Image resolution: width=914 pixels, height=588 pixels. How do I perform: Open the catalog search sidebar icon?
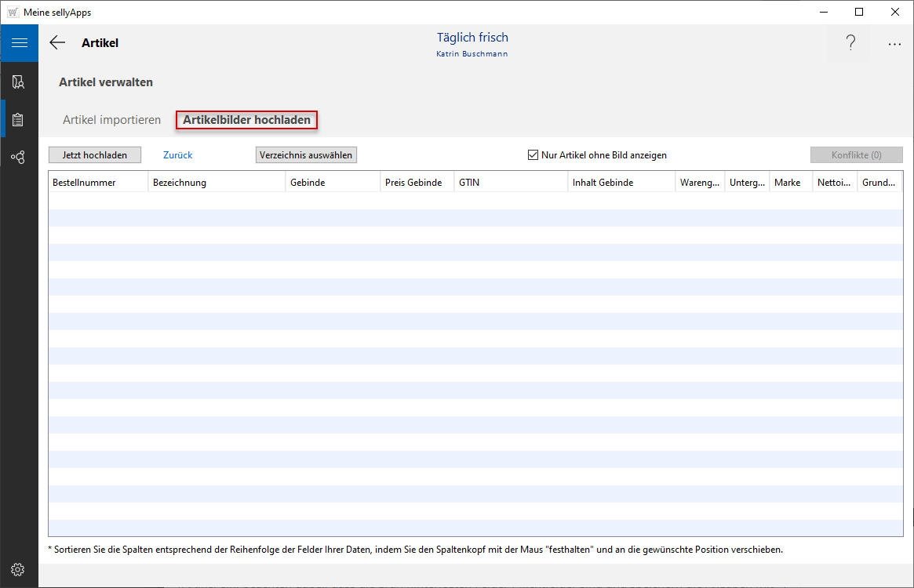(19, 82)
